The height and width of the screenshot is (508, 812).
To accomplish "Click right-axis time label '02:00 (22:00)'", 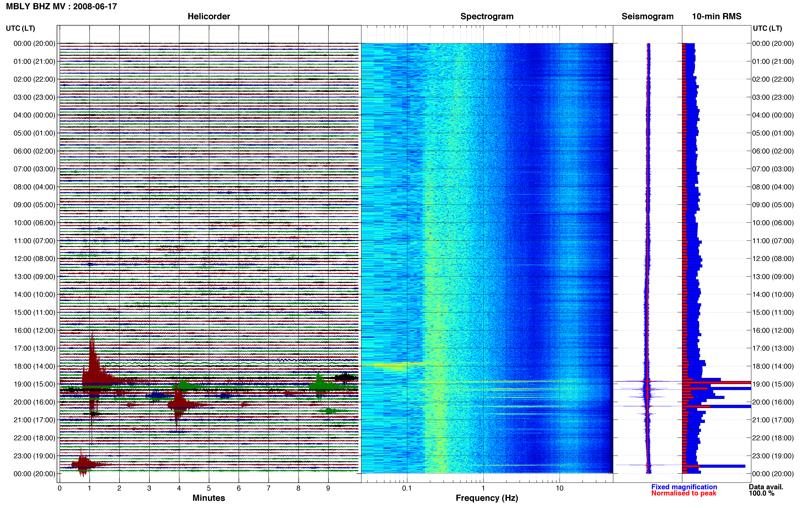I will coord(773,79).
